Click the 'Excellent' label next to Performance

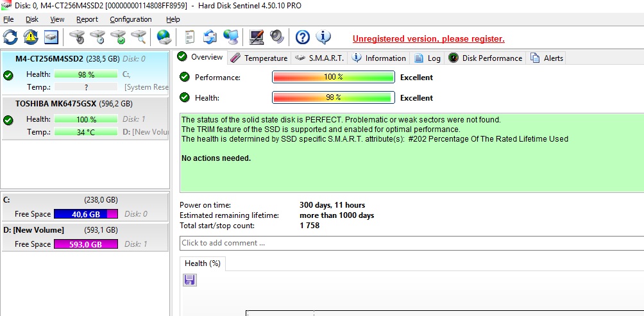point(416,77)
